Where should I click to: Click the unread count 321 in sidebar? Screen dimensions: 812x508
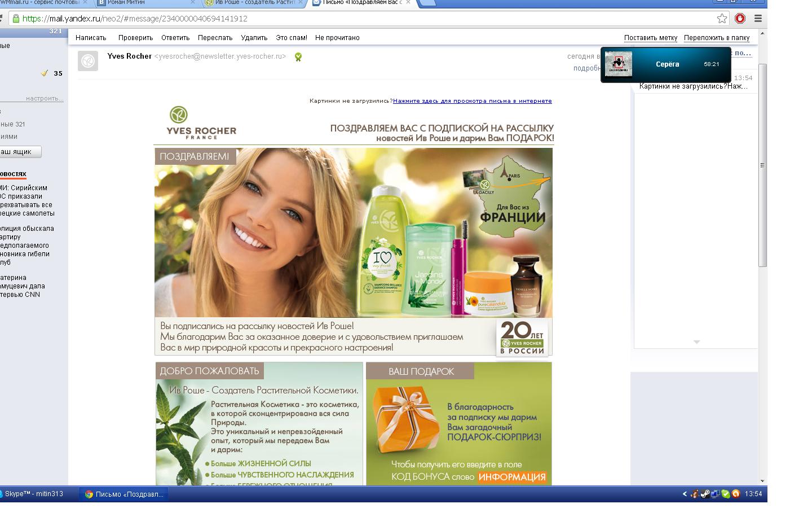(x=55, y=31)
